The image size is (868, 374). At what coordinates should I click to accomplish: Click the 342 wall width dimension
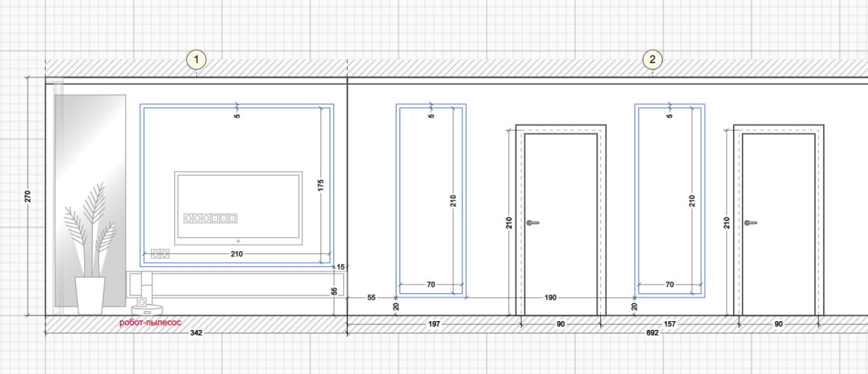coord(197,333)
